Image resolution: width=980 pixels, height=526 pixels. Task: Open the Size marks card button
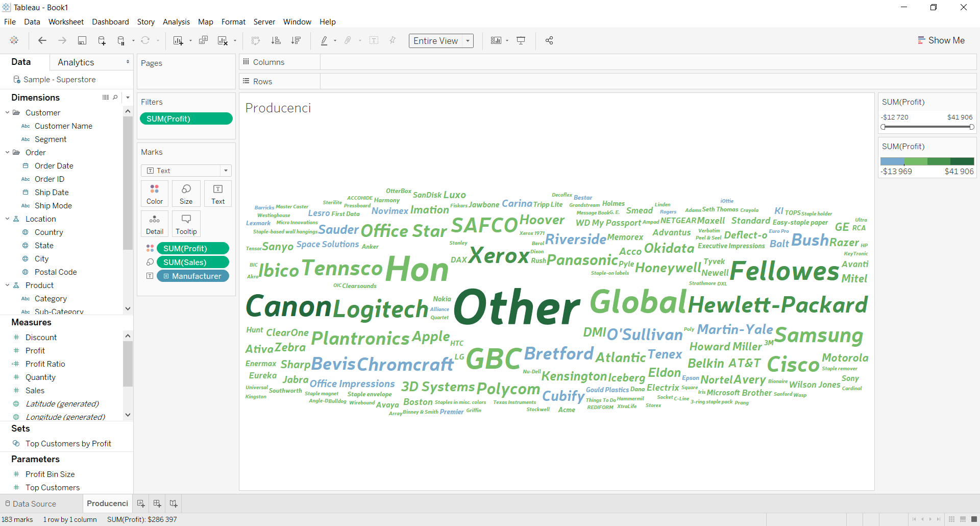coord(186,194)
